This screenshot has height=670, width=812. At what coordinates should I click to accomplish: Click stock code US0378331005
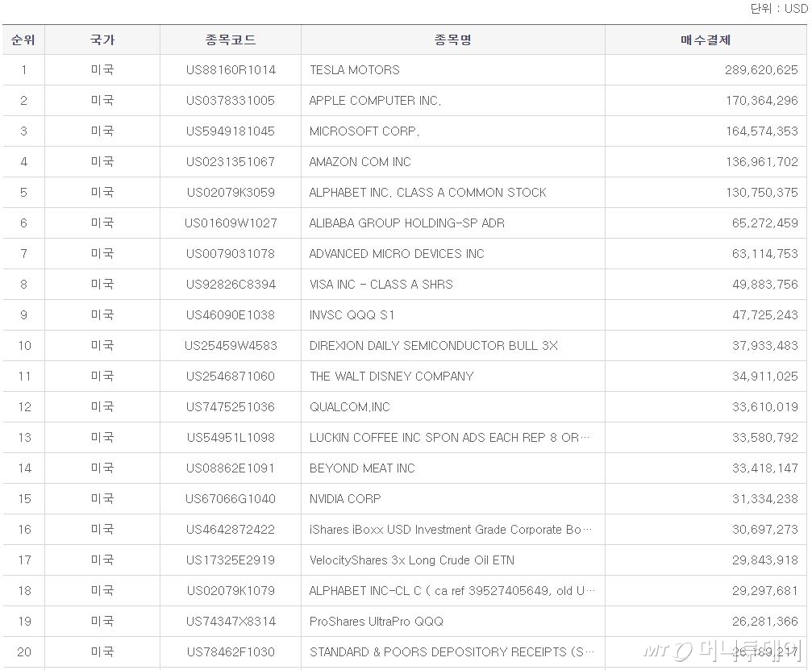coord(231,101)
